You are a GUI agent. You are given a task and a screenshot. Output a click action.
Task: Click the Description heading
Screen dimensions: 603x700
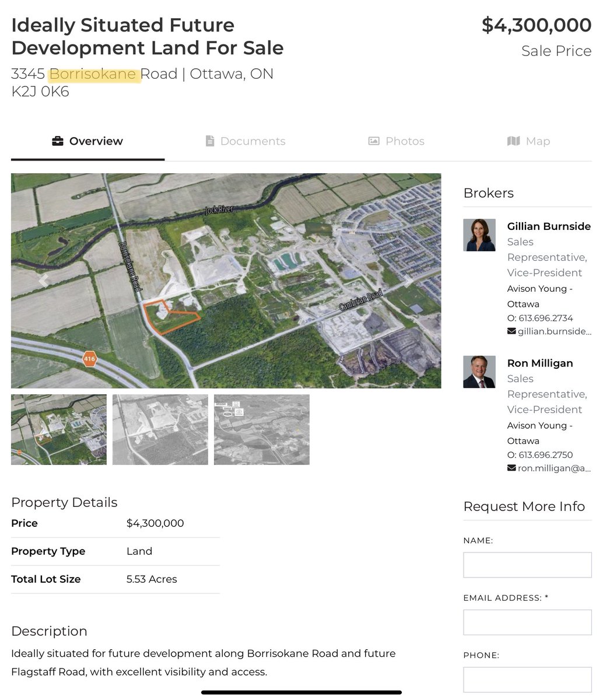pos(49,631)
